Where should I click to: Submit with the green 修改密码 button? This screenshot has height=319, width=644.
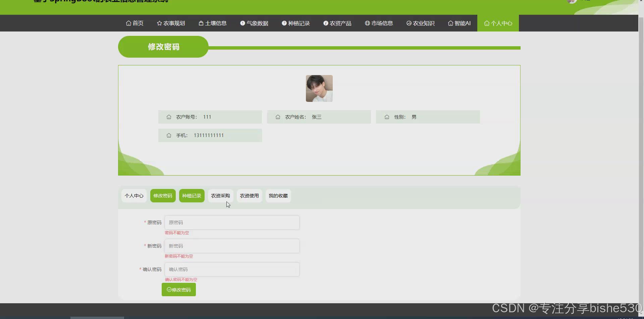click(x=179, y=290)
